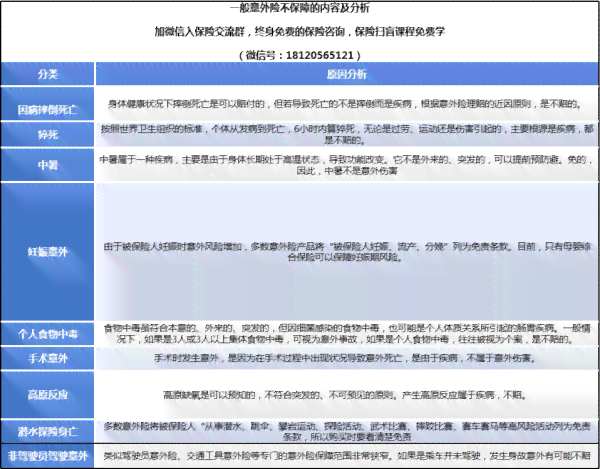Click explanation starting '食物中毒虽符合本意的'
Screen dimensions: 600x469
(347, 334)
